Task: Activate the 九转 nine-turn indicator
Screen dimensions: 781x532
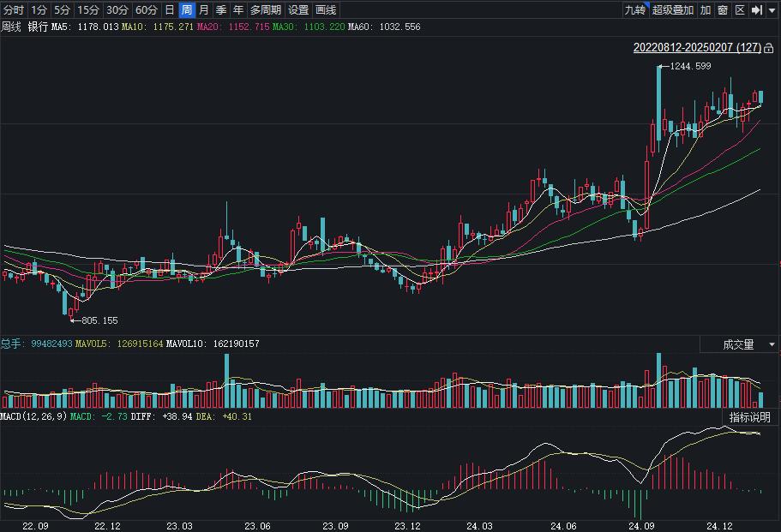Action: (638, 10)
